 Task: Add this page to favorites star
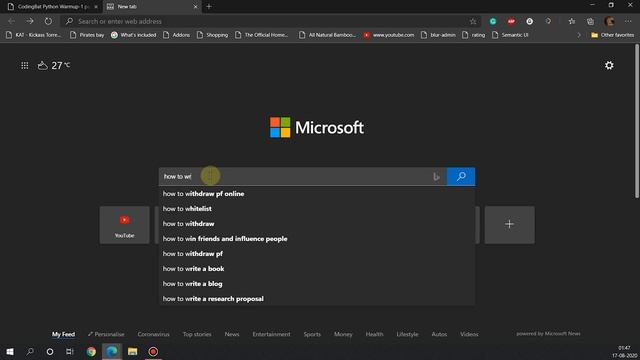tap(473, 21)
